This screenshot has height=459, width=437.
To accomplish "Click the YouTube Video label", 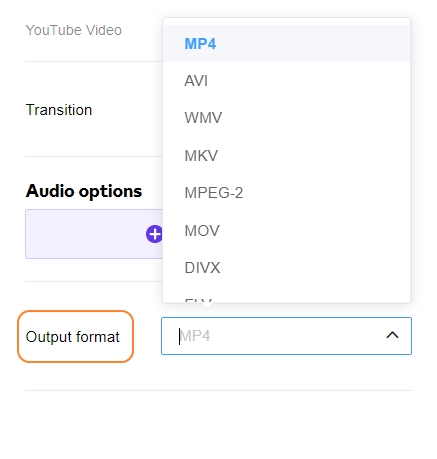I will (74, 30).
